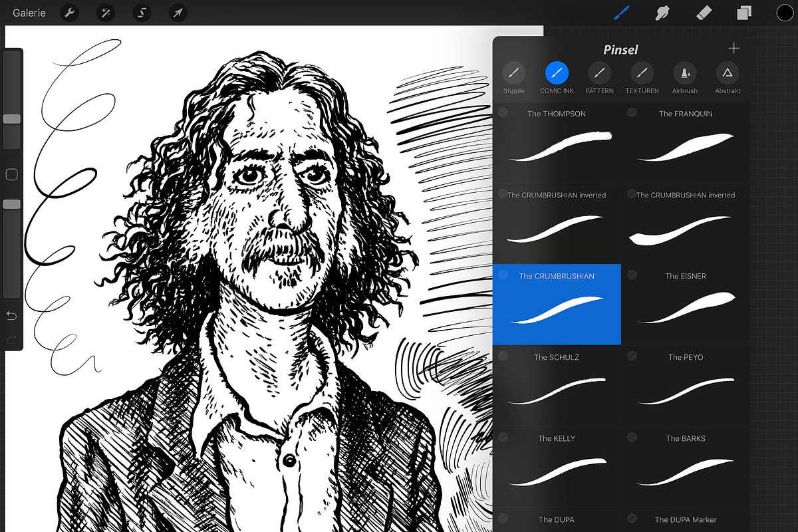Screen dimensions: 798x532
Task: Click the "The DUPA Marker" label
Action: [x=686, y=519]
